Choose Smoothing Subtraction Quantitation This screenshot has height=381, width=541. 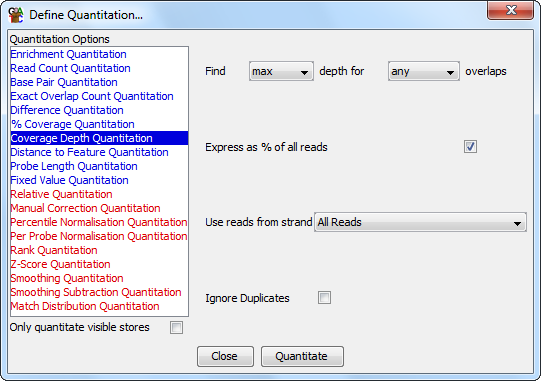click(99, 292)
